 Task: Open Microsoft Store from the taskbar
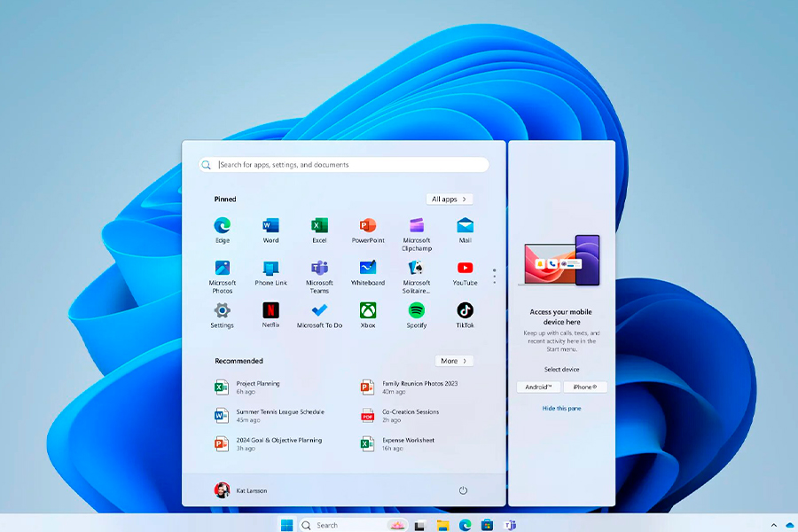coord(488,525)
